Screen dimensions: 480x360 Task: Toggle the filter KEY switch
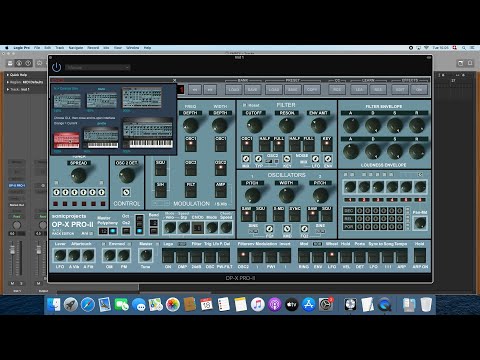click(x=327, y=145)
